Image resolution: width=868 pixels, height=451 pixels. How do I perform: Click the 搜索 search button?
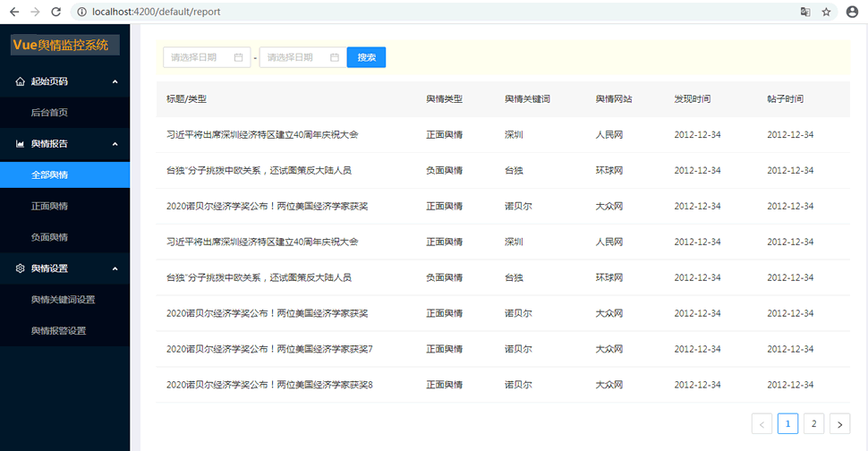tap(367, 57)
